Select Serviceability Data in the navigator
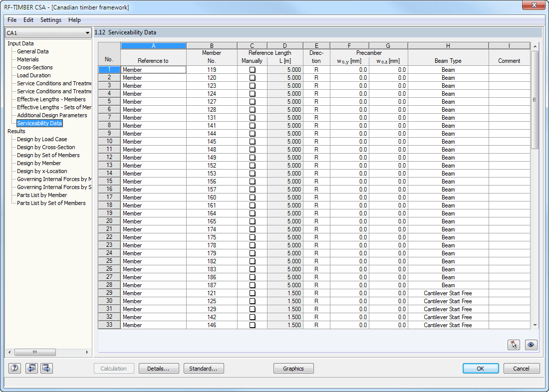This screenshot has width=549, height=392. pos(39,123)
